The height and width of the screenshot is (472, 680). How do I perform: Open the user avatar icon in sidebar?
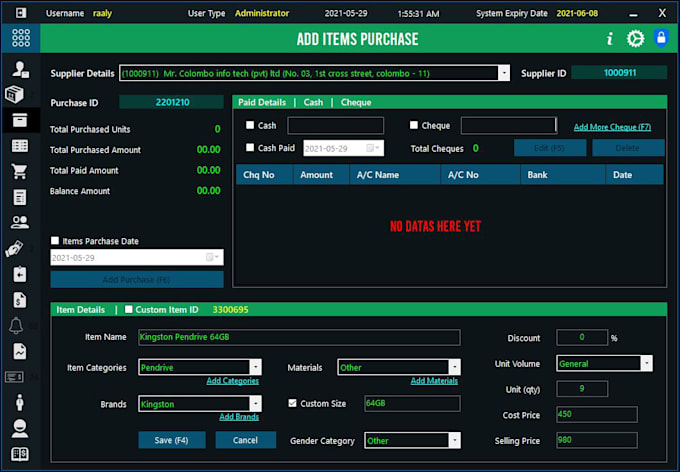(20, 429)
